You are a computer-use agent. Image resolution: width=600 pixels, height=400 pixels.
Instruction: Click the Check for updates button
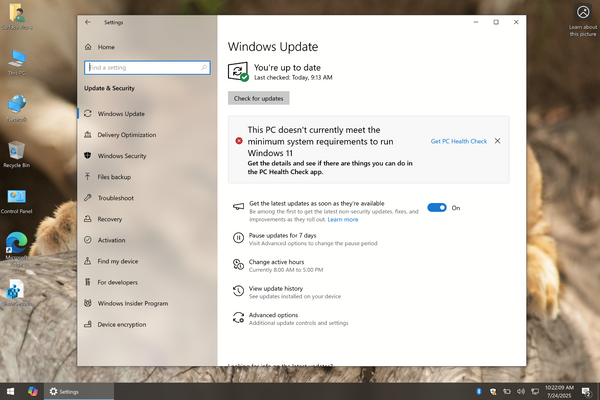pos(259,98)
